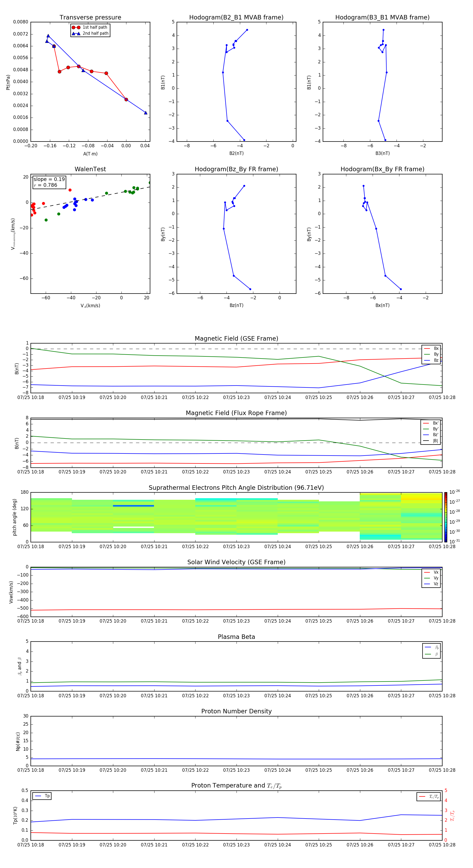Click the 'Tp(10^6K)' axis label
This screenshot has height=868, width=473.
click(15, 815)
